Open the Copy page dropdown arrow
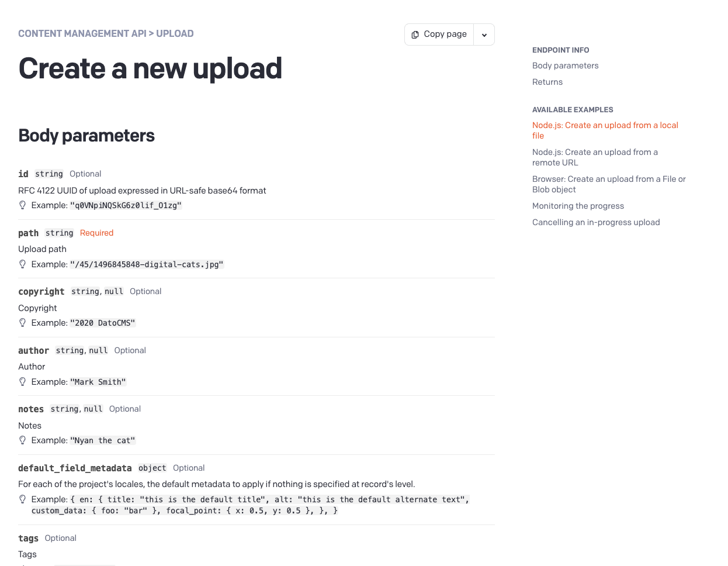The width and height of the screenshot is (728, 566). [484, 34]
